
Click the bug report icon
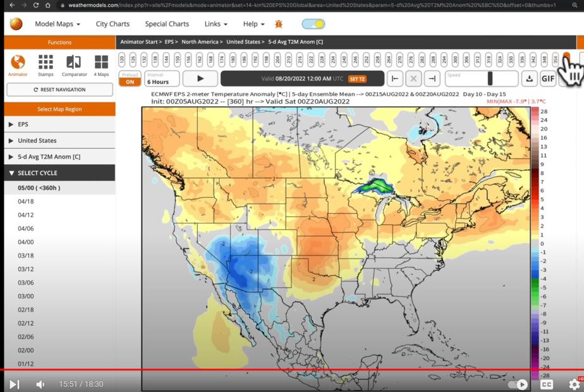(x=279, y=24)
